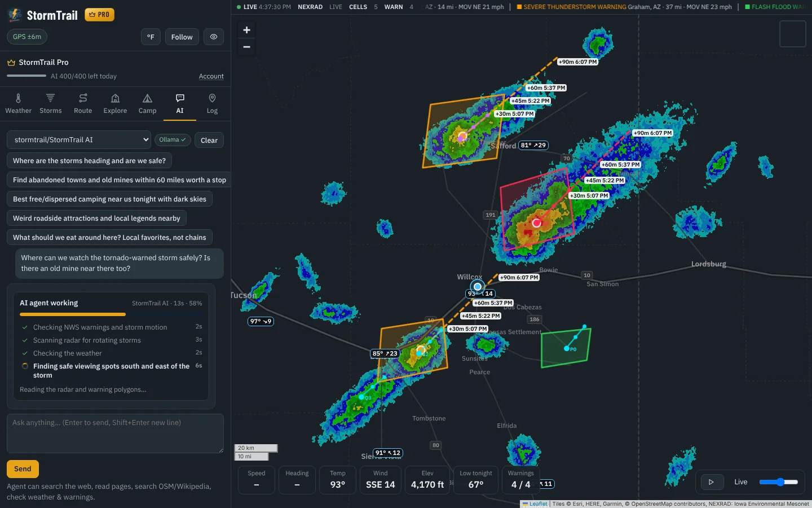Toggle the eye visibility button
This screenshot has height=508, width=812.
pyautogui.click(x=214, y=37)
